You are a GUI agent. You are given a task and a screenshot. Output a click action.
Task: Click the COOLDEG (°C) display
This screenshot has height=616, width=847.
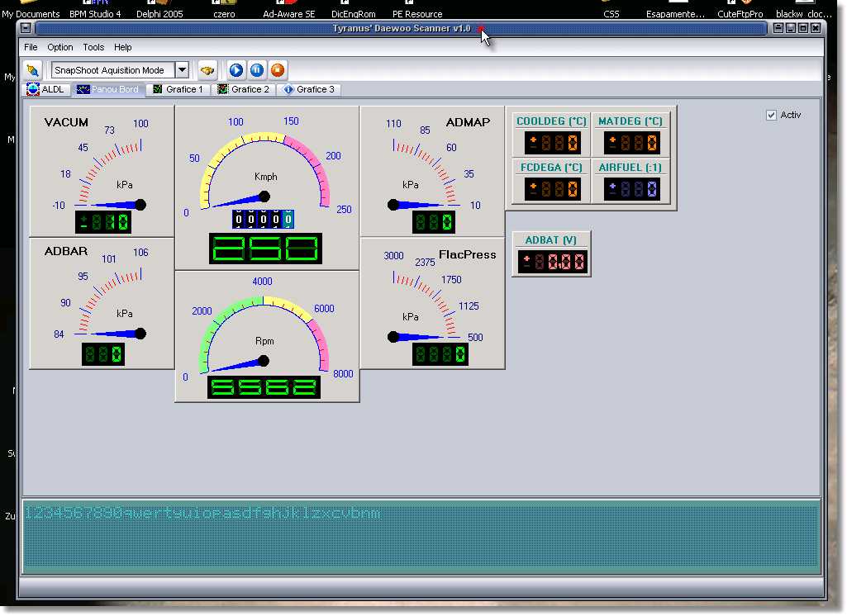[x=553, y=143]
